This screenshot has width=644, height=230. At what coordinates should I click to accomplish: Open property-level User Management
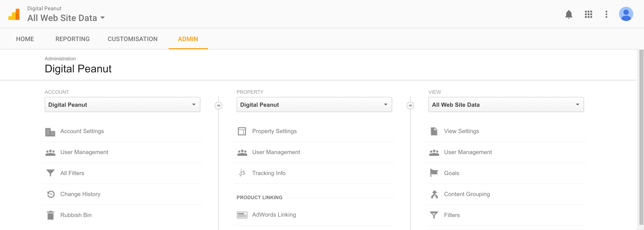pyautogui.click(x=276, y=152)
